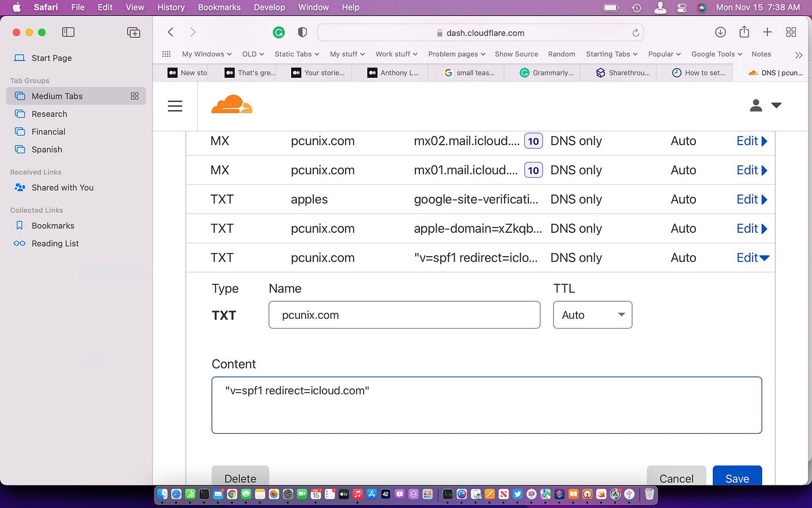
Task: Open the Apple menu
Action: [x=16, y=8]
